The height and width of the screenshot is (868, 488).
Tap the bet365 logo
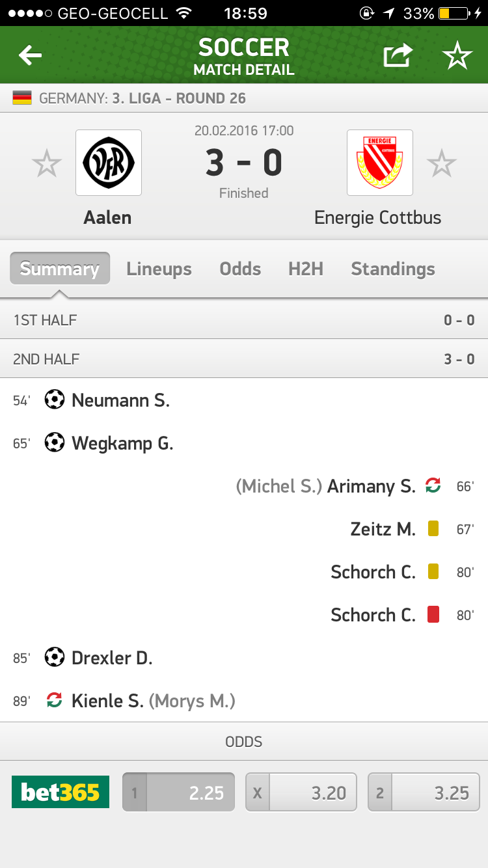(x=61, y=792)
